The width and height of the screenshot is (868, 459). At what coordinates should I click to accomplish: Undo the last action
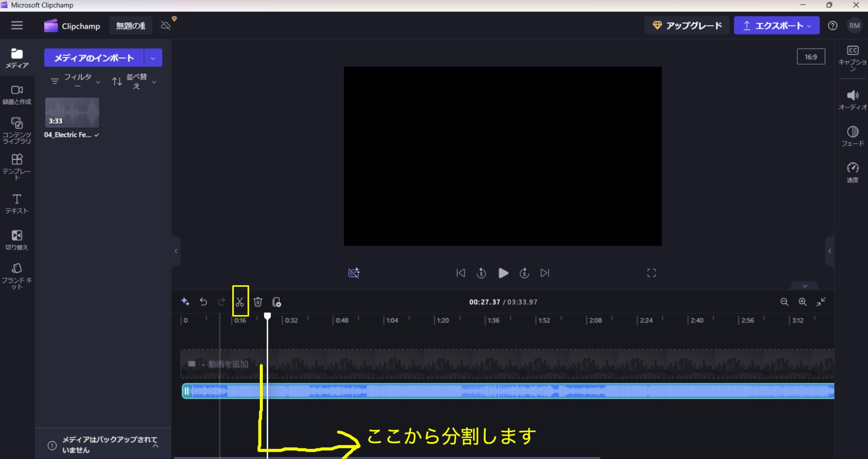[x=203, y=302]
